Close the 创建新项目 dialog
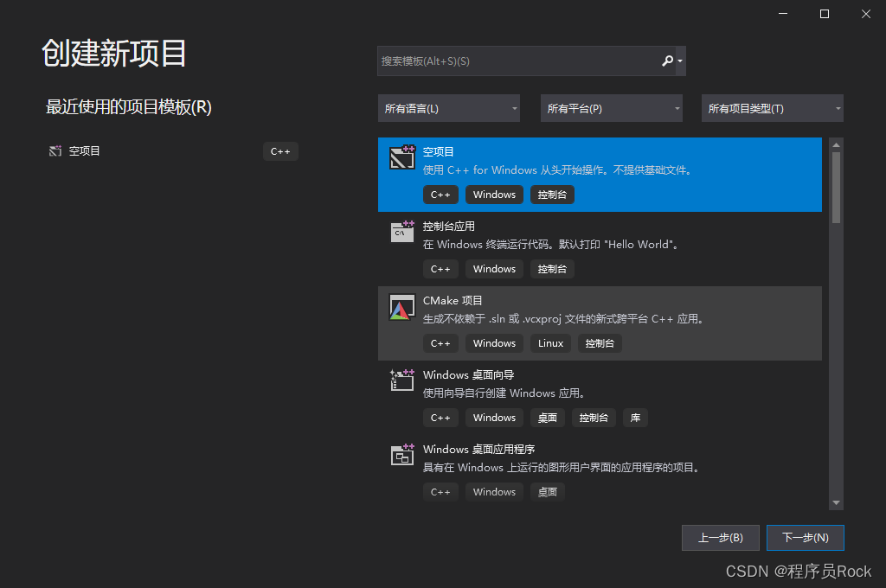886x588 pixels. (865, 14)
